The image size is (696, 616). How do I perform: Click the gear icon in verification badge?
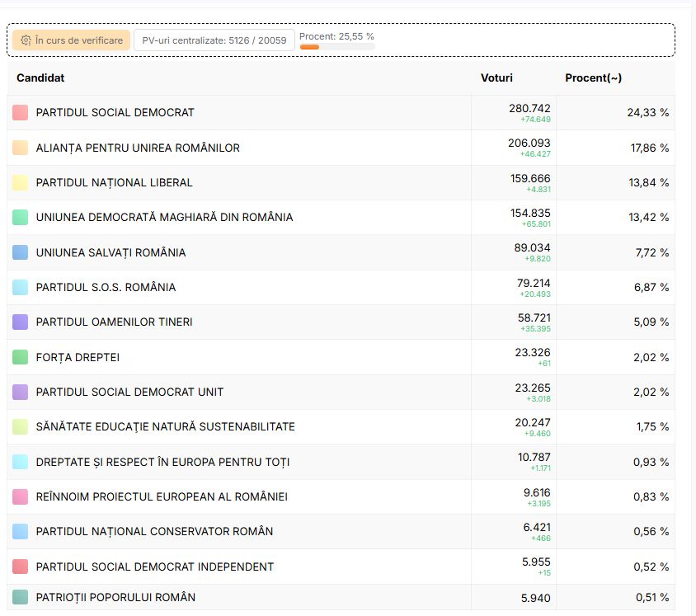click(26, 40)
